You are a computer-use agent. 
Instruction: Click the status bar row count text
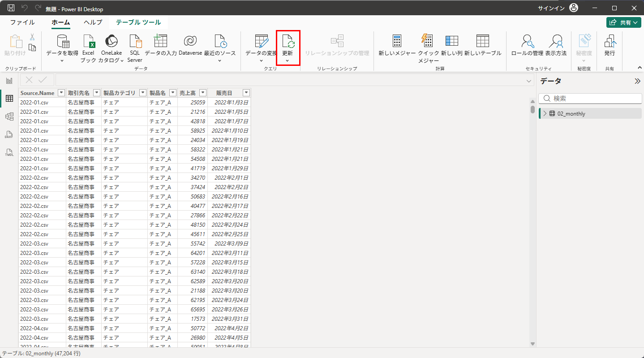click(x=41, y=354)
